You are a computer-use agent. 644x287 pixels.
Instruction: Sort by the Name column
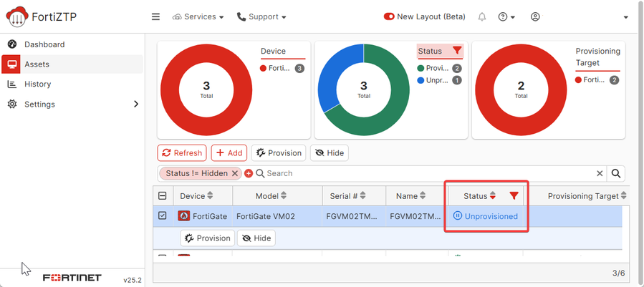[423, 196]
